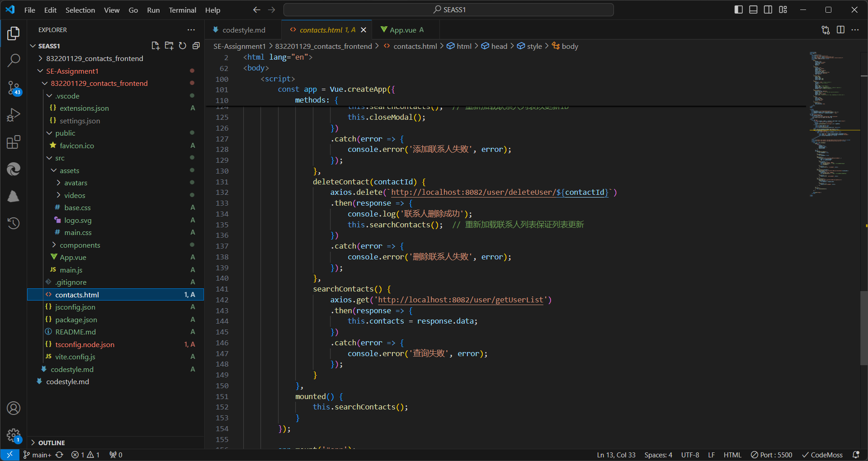This screenshot has width=868, height=461.
Task: Expand the OUTLINE section
Action: (52, 443)
